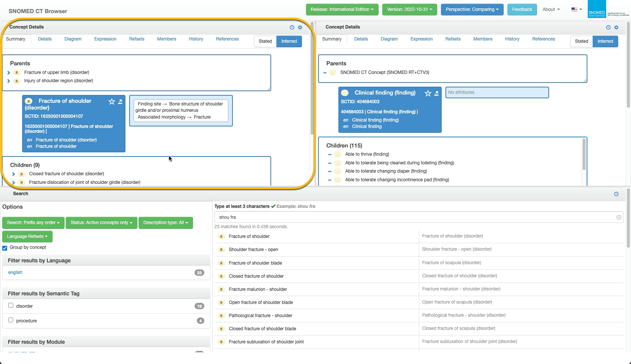Open History tab in right panel
631x364 pixels.
(x=512, y=39)
